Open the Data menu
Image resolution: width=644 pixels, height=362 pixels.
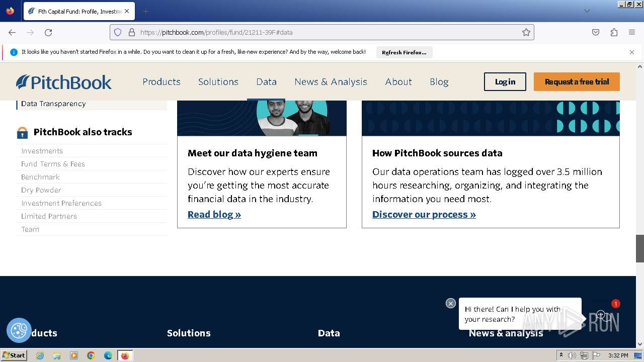click(266, 81)
